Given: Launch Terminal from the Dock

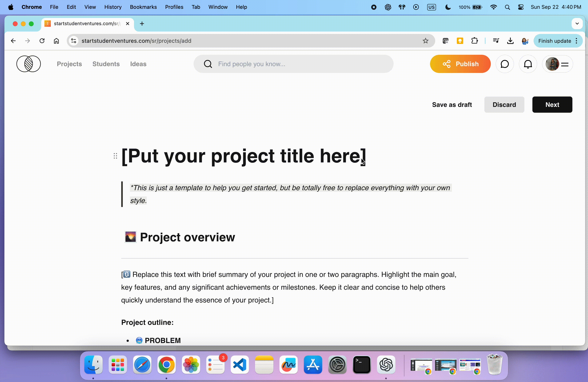Looking at the screenshot, I should click(362, 364).
